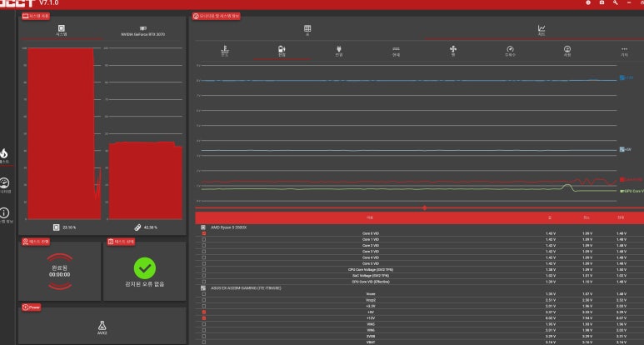This screenshot has height=345, width=644.
Task: Select the temperature sensor category icon
Action: coord(225,52)
